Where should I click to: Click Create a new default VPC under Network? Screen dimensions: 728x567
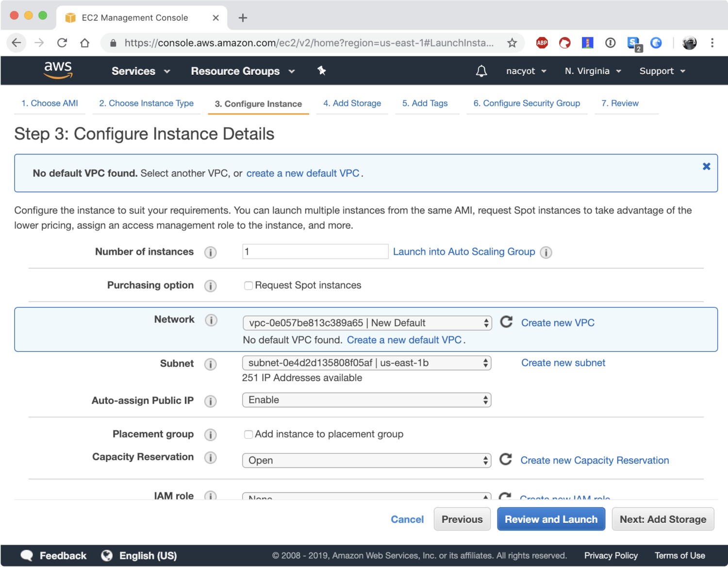click(404, 340)
